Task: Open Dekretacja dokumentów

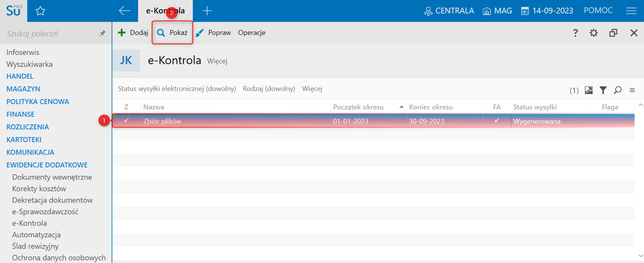Action: click(x=53, y=200)
